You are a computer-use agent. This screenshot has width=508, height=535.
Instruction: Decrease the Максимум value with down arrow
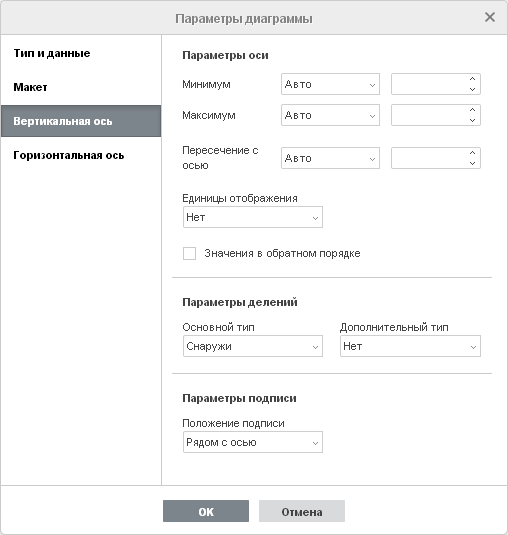point(472,120)
